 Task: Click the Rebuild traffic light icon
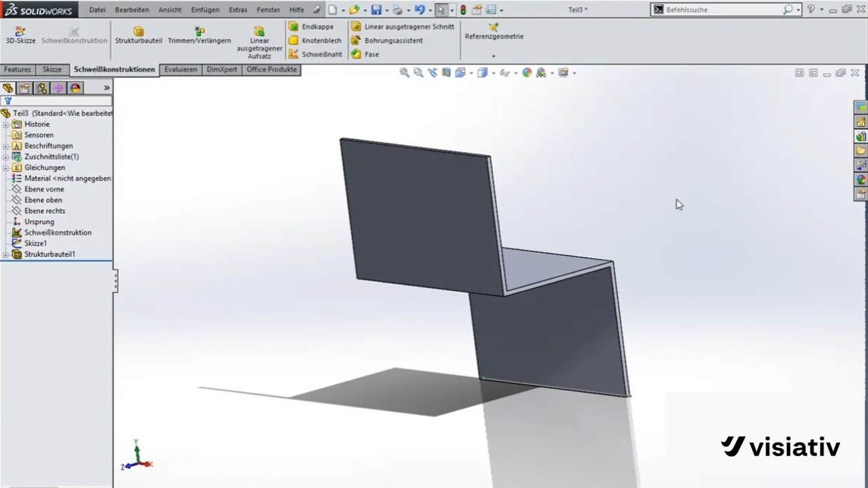(463, 9)
